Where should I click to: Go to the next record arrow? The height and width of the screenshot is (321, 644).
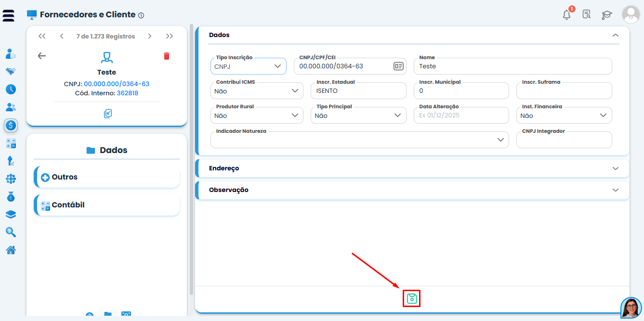(x=150, y=37)
